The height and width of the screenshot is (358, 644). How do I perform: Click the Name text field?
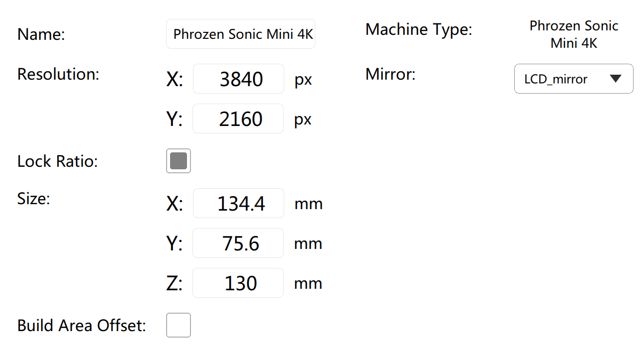(241, 34)
